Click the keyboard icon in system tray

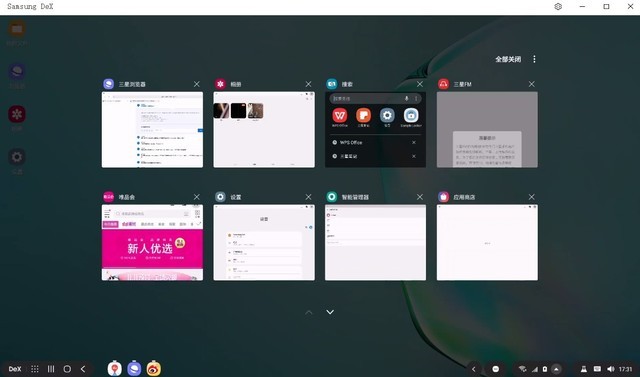(598, 369)
